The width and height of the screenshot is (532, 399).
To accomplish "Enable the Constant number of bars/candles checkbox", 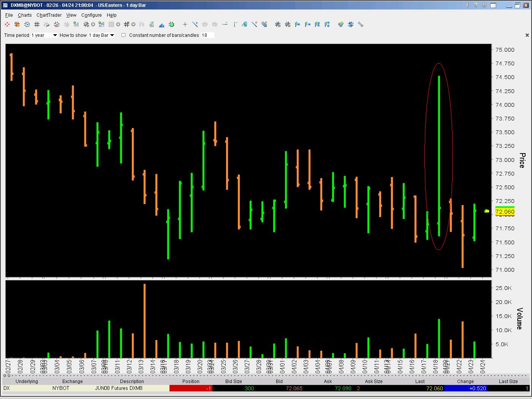I will pos(123,35).
